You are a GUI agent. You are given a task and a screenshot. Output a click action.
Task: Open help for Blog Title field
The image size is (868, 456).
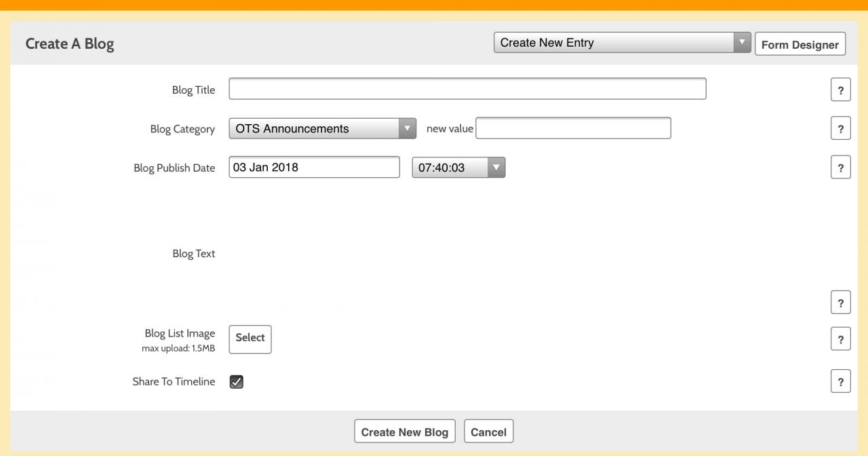click(840, 90)
